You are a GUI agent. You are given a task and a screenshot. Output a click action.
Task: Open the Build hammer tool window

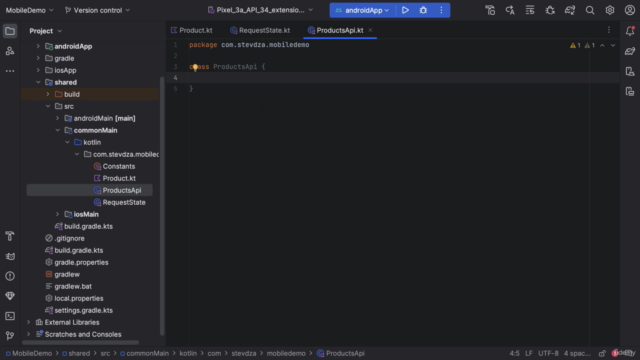10,236
